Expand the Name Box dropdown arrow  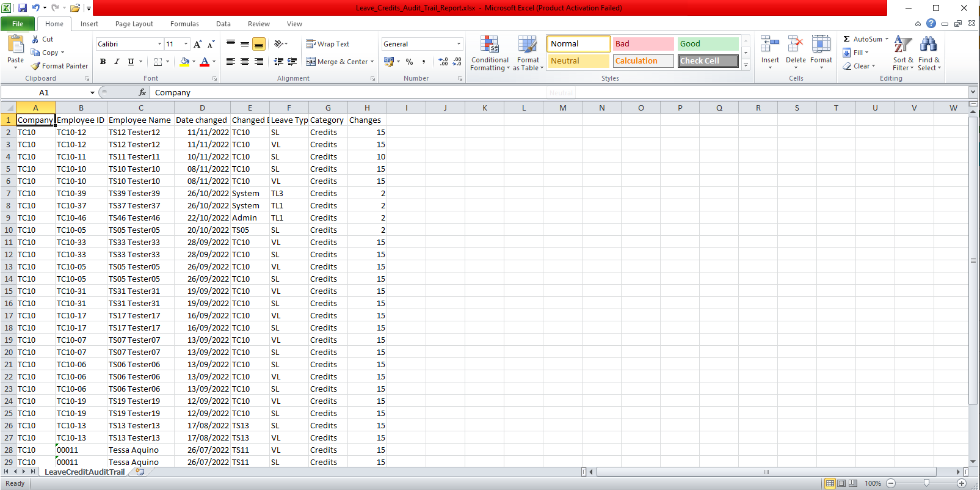point(92,93)
